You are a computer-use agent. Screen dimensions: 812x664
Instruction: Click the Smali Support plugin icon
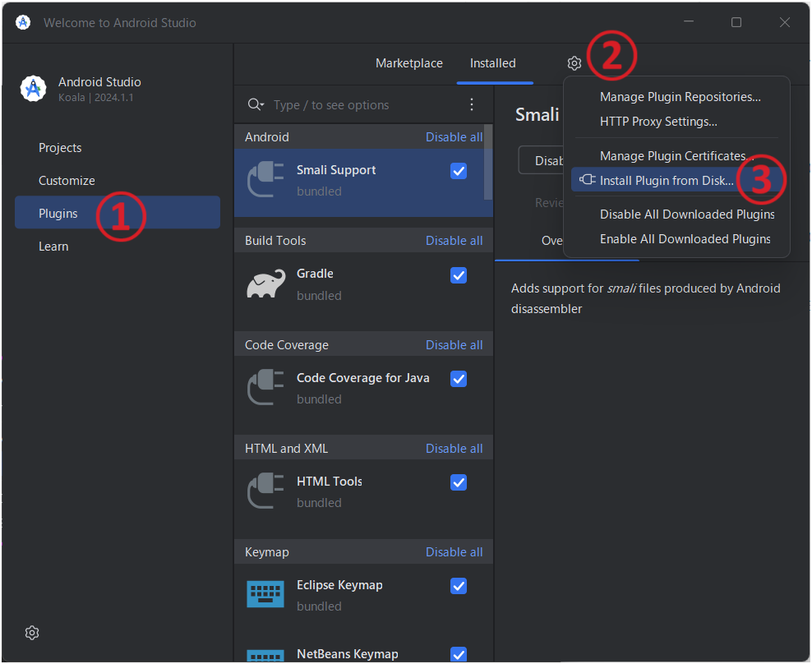point(265,179)
